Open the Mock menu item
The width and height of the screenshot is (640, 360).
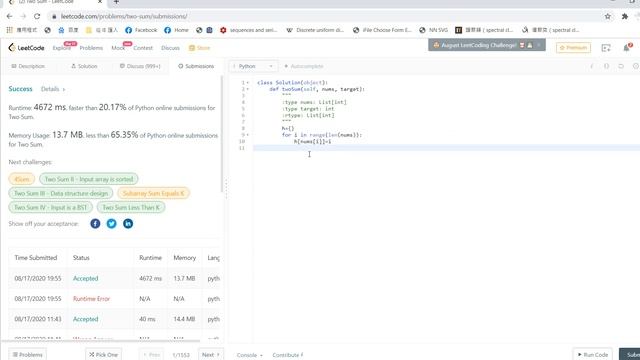point(118,48)
